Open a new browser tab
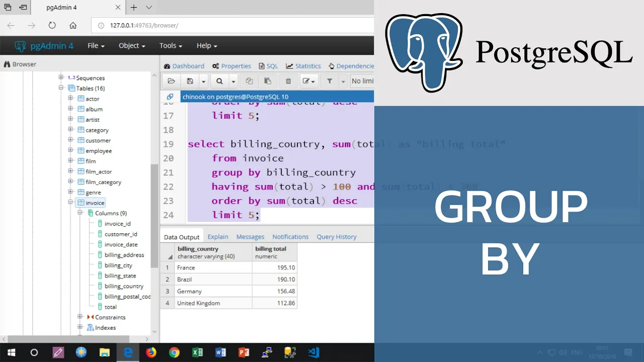 134,7
